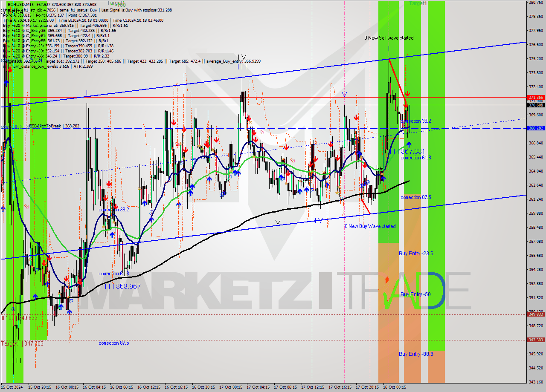Screen dimensions: 546x392
Task: Click the '0 New Buy Wave started' label
Action: (370, 226)
